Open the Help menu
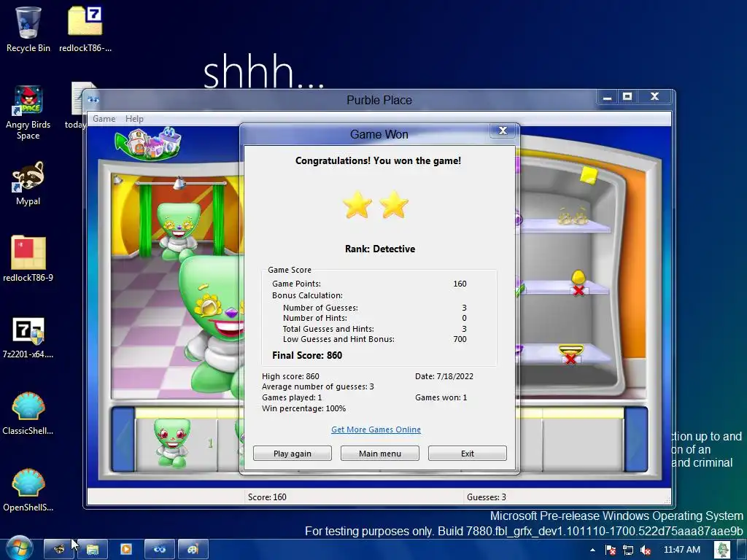The image size is (747, 560). tap(134, 119)
